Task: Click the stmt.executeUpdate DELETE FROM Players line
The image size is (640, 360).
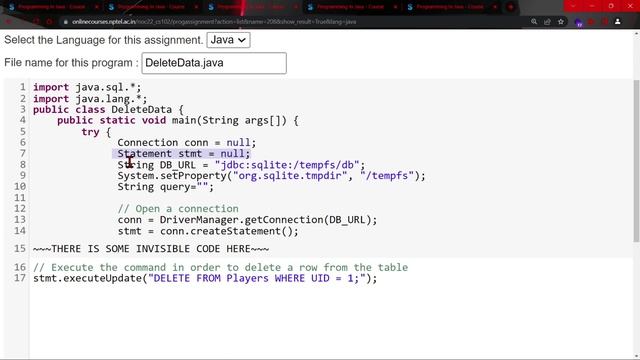Action: point(205,278)
